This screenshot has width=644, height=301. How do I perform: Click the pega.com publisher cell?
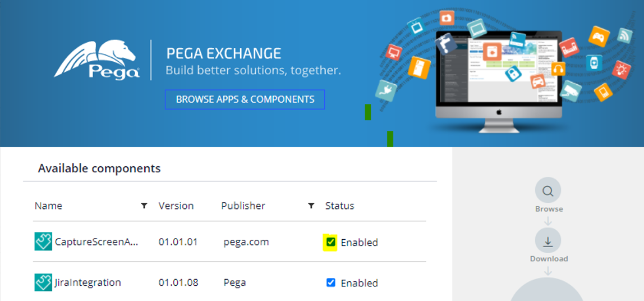tap(246, 242)
